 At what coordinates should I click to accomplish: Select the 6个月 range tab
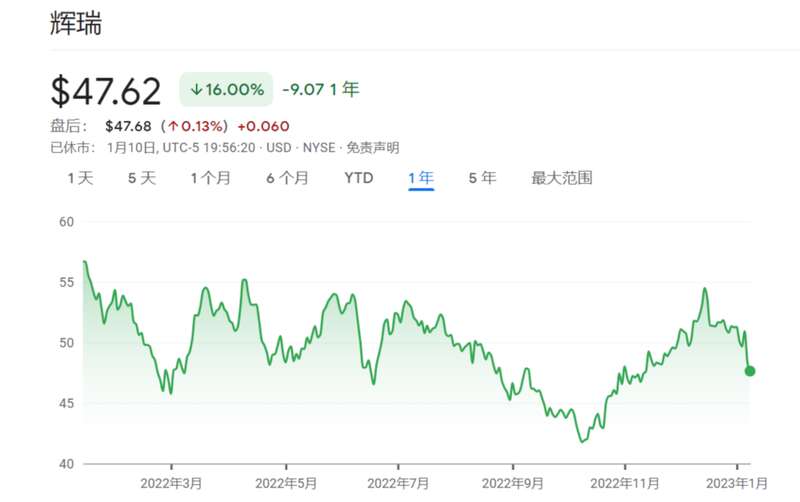[288, 178]
